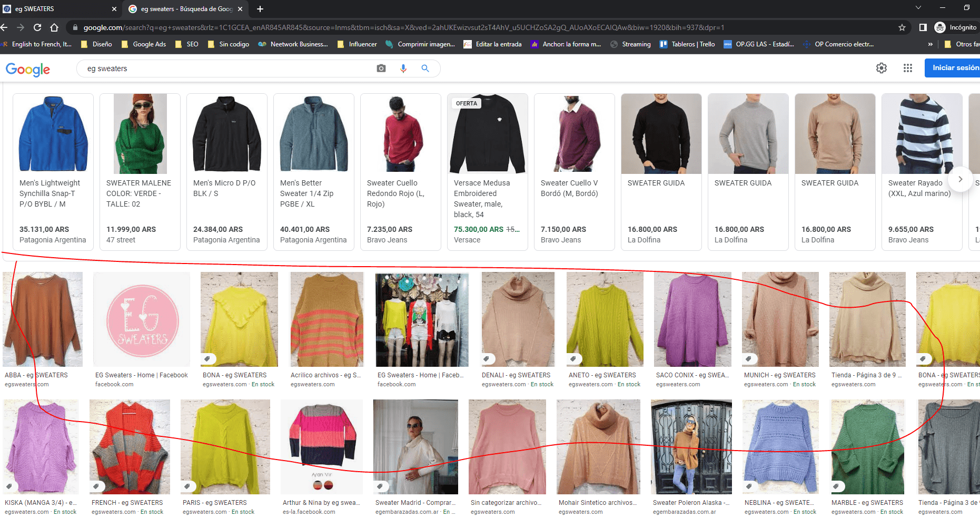Open Sweater Rayado Azul marino product
980x527 pixels.
922,172
